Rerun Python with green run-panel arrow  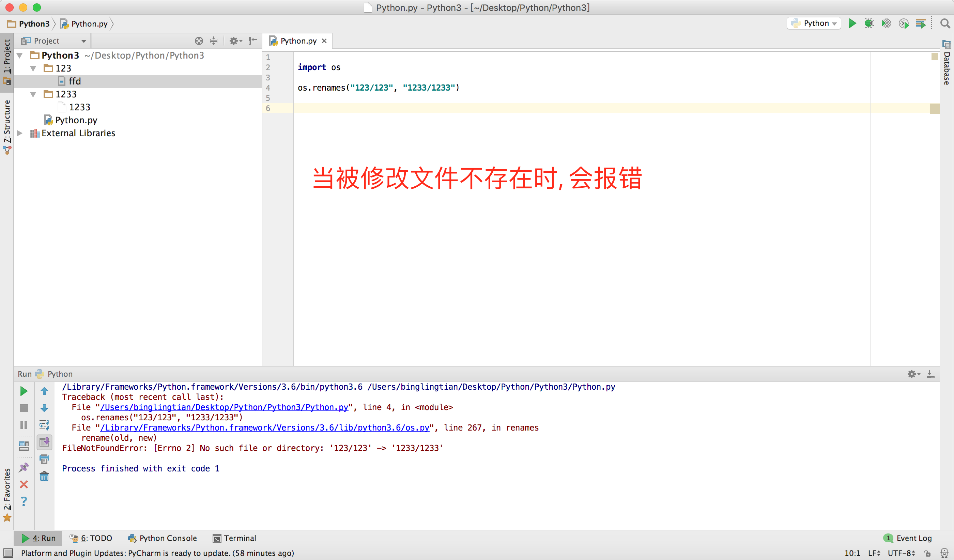point(24,391)
